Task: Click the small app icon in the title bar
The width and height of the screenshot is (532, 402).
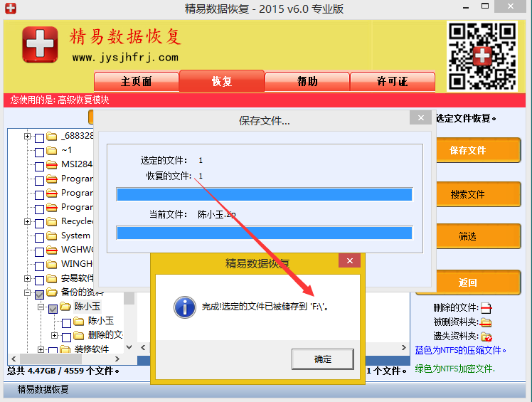Action: [11, 8]
